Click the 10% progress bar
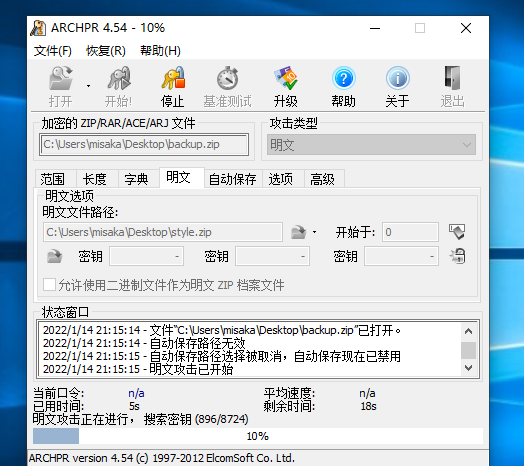Viewport: 524px width, 466px height. pyautogui.click(x=258, y=436)
